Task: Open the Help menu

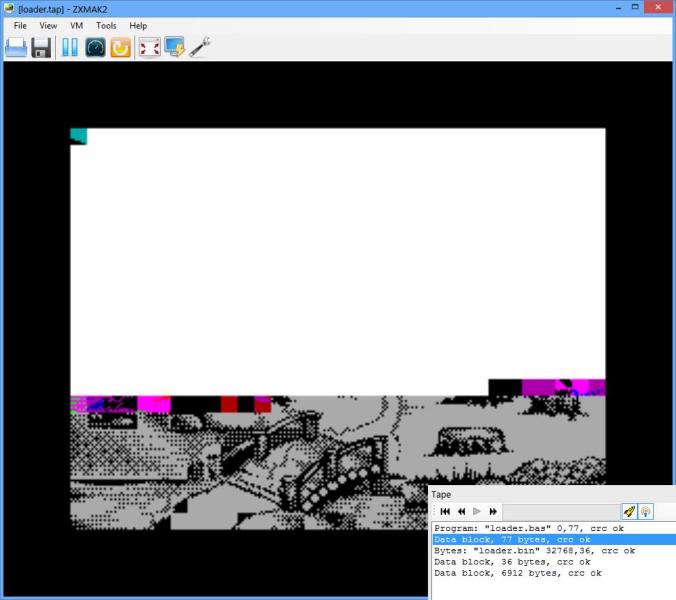Action: point(138,25)
